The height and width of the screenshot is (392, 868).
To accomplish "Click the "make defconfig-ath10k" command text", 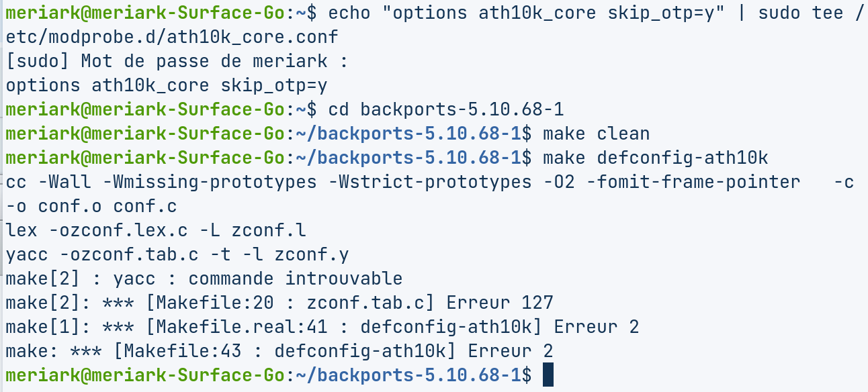I will (x=655, y=158).
